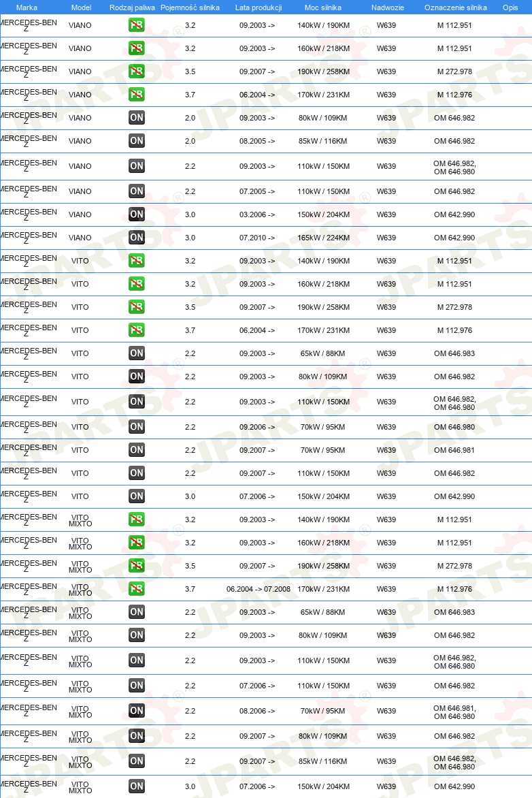532x798 pixels.
Task: Click diesel ON icon in VIANO 80kW/109KM row
Action: tap(136, 118)
